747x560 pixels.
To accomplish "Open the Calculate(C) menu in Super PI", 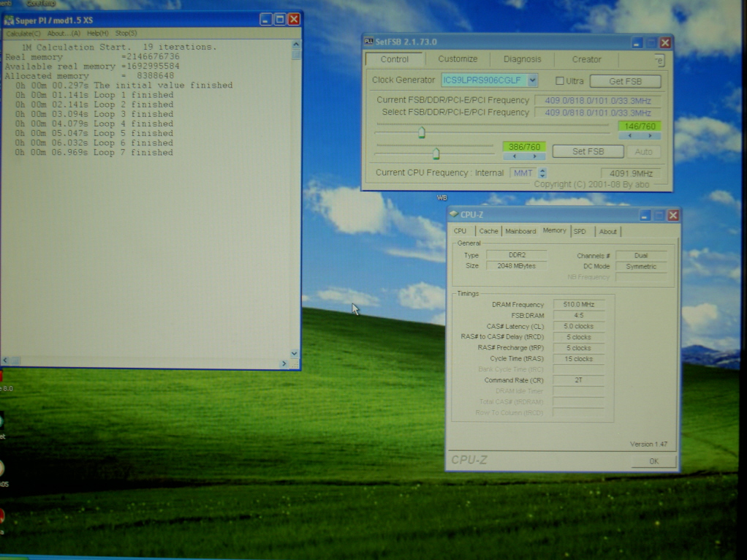I will tap(23, 34).
